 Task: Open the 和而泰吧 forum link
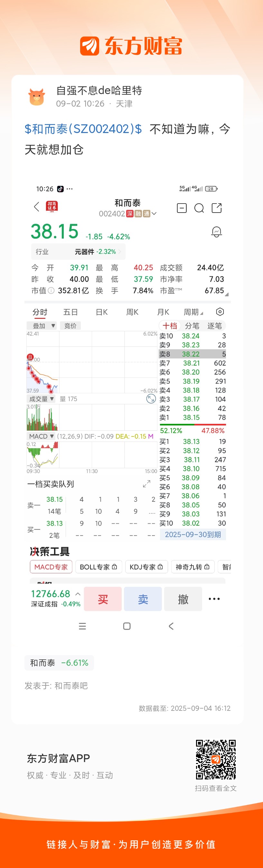coord(71,686)
